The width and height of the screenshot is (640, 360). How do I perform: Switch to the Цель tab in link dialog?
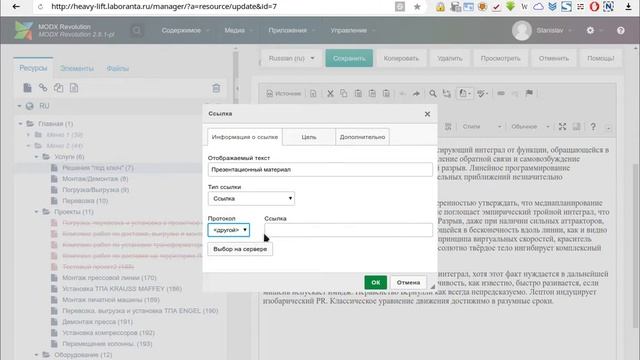tap(309, 137)
